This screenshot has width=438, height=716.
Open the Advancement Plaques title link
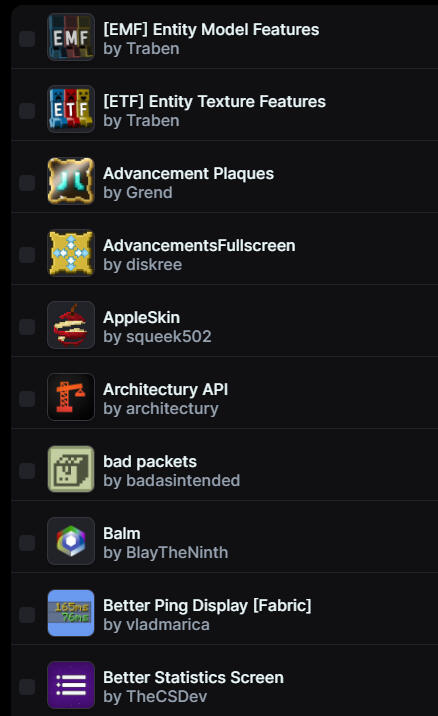point(189,174)
